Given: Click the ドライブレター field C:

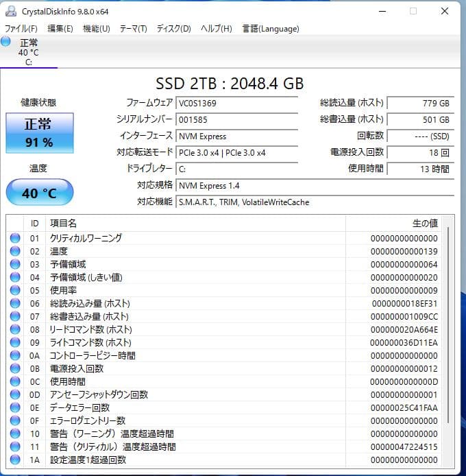Looking at the screenshot, I should (x=236, y=169).
